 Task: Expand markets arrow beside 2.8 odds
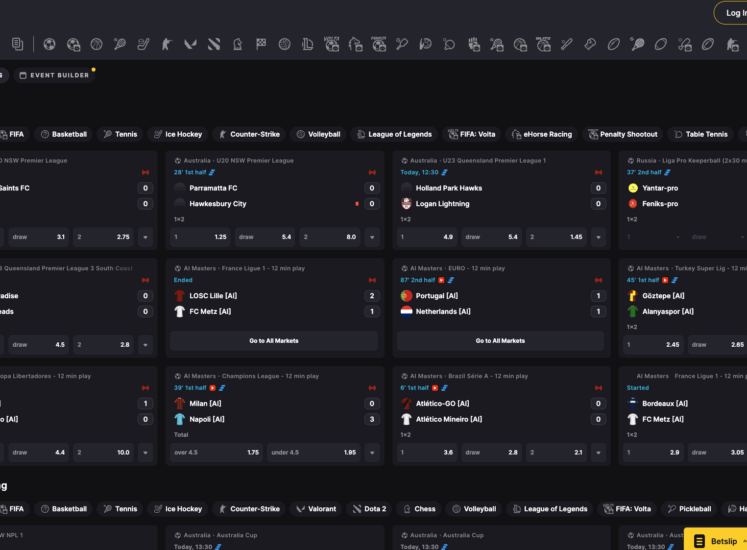145,345
